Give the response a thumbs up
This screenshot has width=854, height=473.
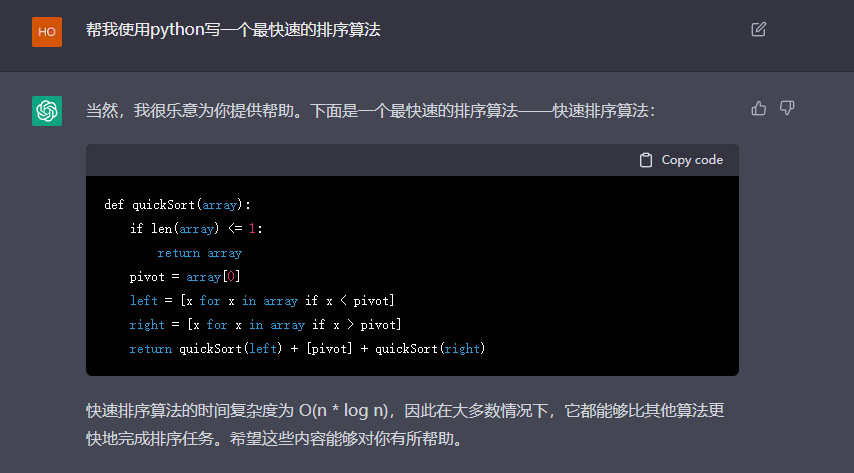tap(758, 108)
